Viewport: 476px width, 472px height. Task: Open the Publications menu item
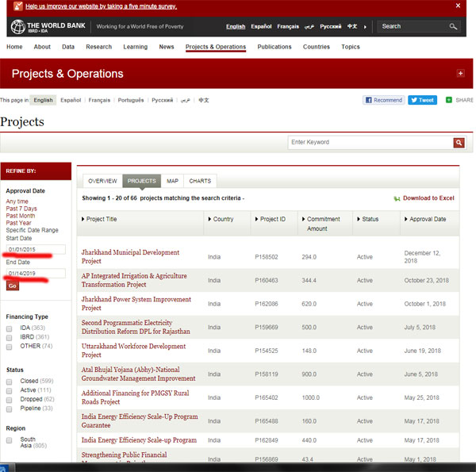(x=274, y=47)
